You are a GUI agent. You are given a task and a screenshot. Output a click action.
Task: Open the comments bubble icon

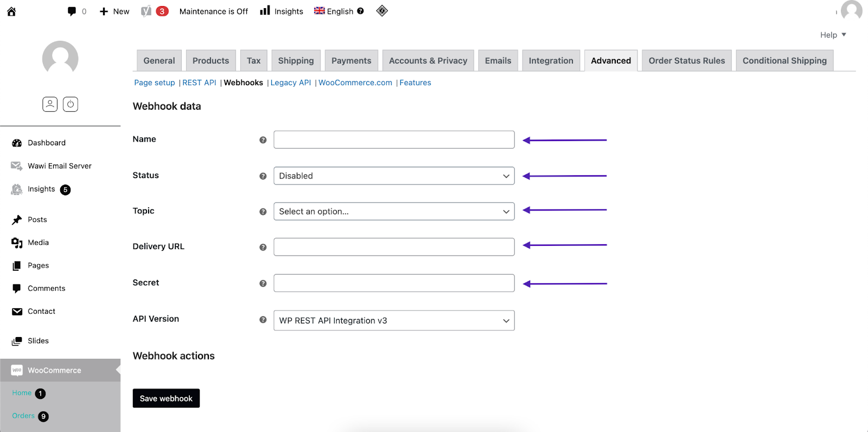pyautogui.click(x=72, y=11)
